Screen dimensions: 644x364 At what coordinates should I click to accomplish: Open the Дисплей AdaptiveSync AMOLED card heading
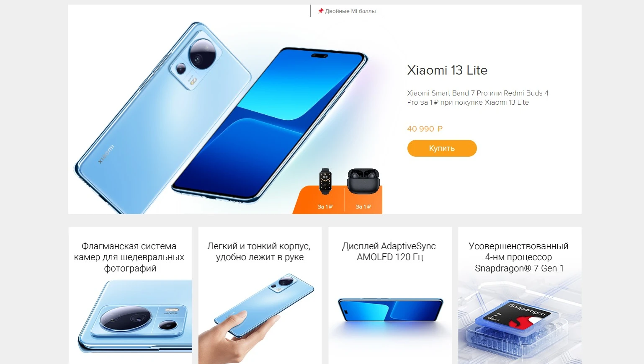pyautogui.click(x=389, y=252)
